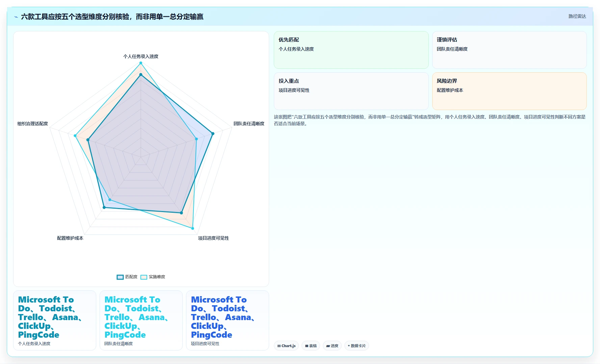600x364 pixels.
Task: Click the small blue icon before the title
Action: (x=16, y=17)
